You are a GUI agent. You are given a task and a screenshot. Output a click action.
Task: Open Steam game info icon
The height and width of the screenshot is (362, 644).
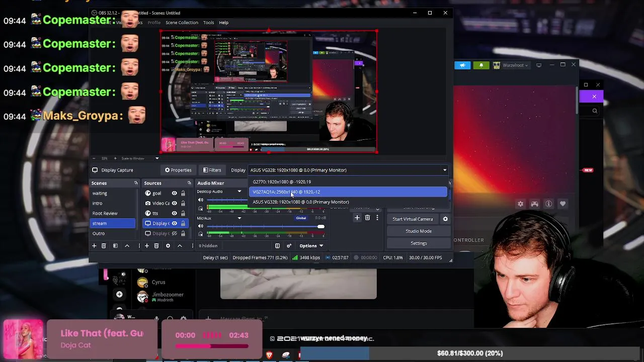click(548, 204)
